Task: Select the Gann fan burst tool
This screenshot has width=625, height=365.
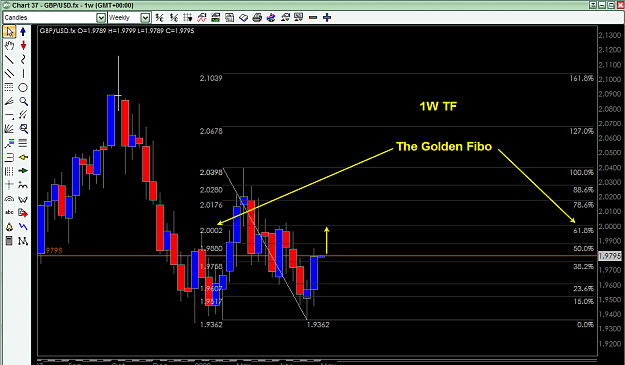Action: pos(9,129)
